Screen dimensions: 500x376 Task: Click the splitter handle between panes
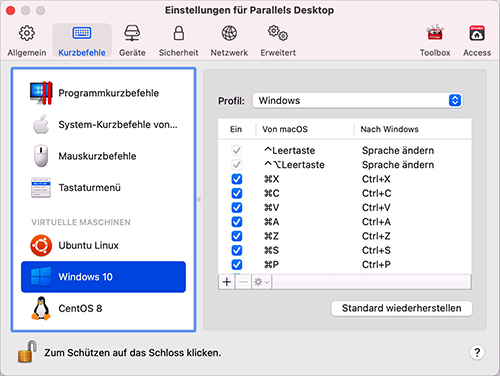[199, 200]
